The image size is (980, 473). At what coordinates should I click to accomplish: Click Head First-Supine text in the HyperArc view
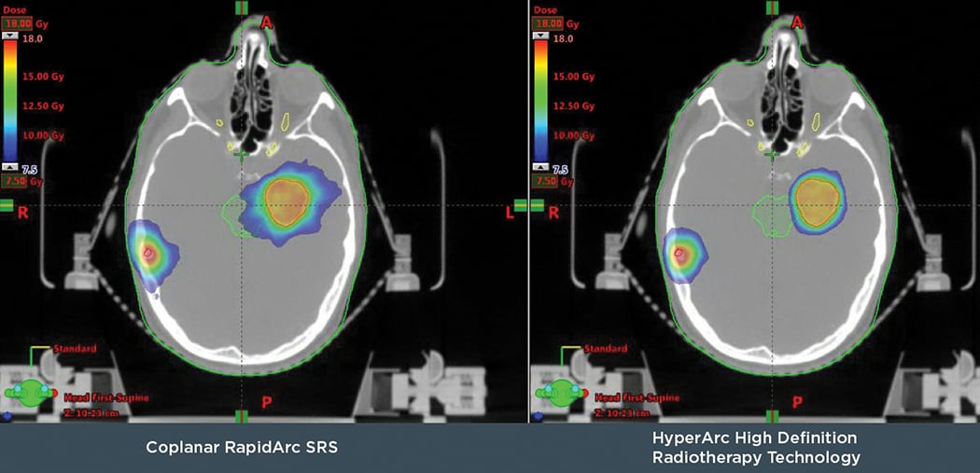637,398
